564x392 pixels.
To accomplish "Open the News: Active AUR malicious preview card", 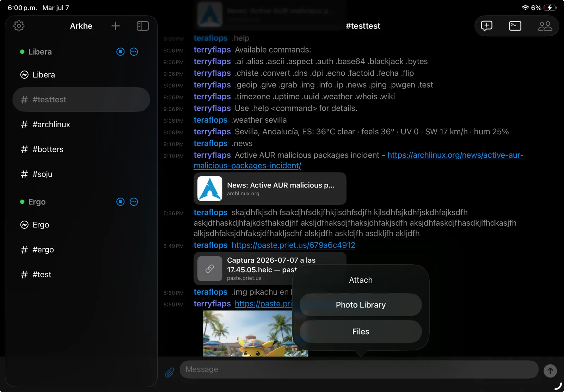I will pos(270,189).
